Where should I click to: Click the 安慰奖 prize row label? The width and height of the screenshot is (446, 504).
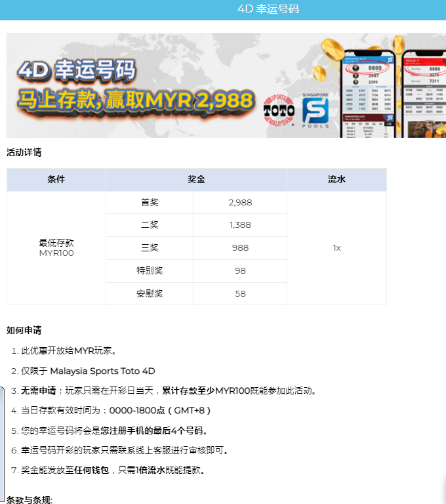coord(150,294)
